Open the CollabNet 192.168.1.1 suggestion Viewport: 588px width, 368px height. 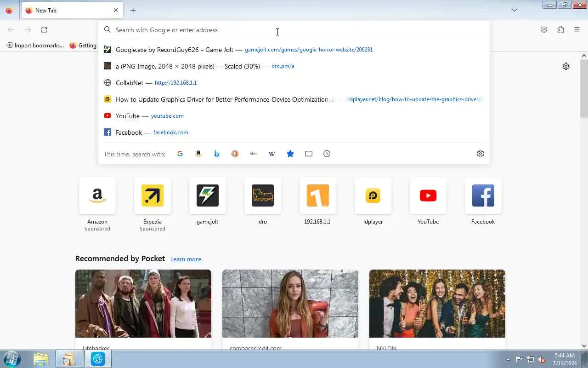click(x=294, y=83)
